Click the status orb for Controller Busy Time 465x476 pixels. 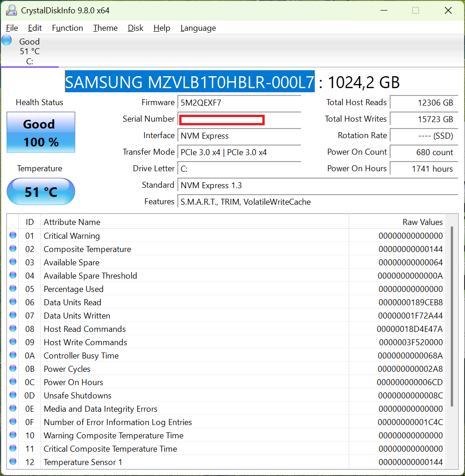pos(13,355)
